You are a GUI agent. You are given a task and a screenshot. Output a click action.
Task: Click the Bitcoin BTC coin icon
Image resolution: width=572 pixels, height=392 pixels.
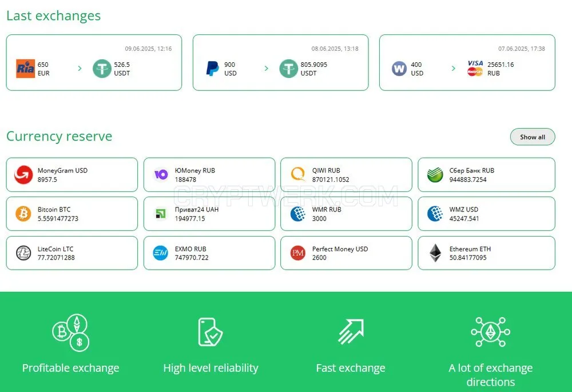pyautogui.click(x=23, y=214)
